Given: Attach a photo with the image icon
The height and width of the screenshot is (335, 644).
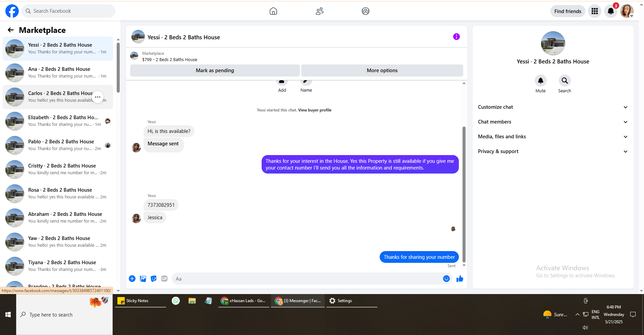Looking at the screenshot, I should (x=143, y=279).
